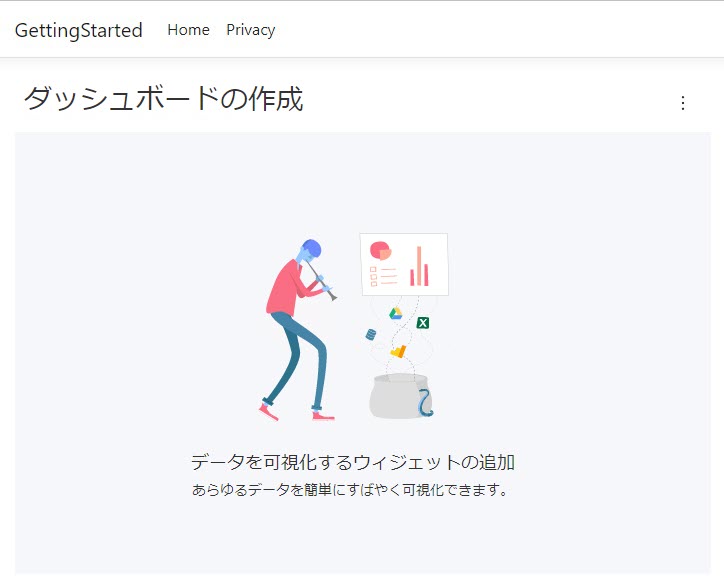Click the flute held by the figure
This screenshot has height=581, width=724.
pos(321,281)
